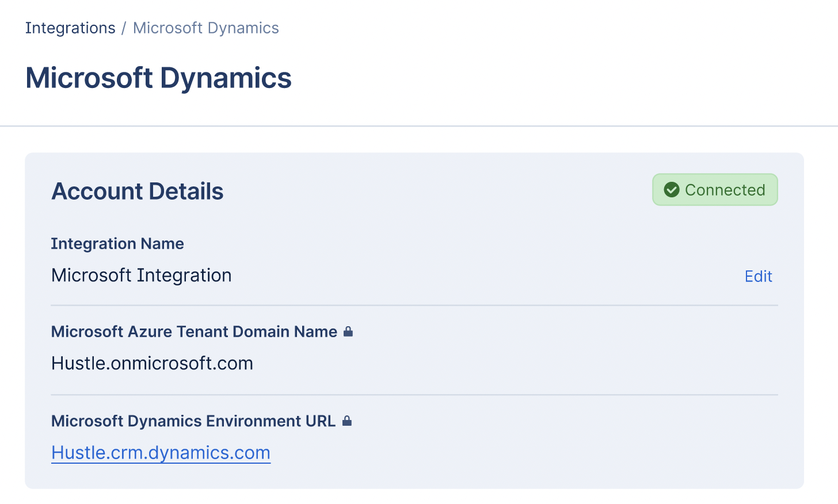Click the Integration Name field label
838x504 pixels.
(x=117, y=244)
